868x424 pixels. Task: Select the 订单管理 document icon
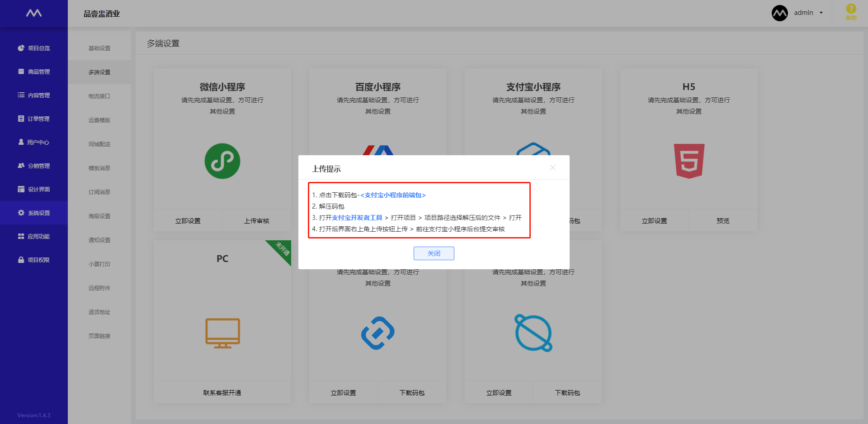coord(21,119)
